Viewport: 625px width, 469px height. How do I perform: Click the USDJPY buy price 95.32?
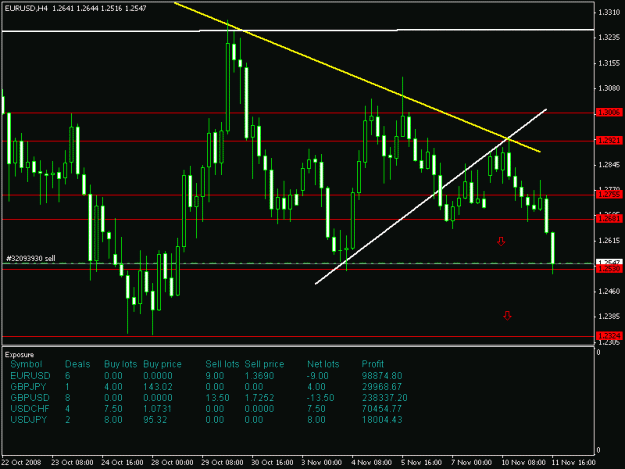(x=155, y=420)
